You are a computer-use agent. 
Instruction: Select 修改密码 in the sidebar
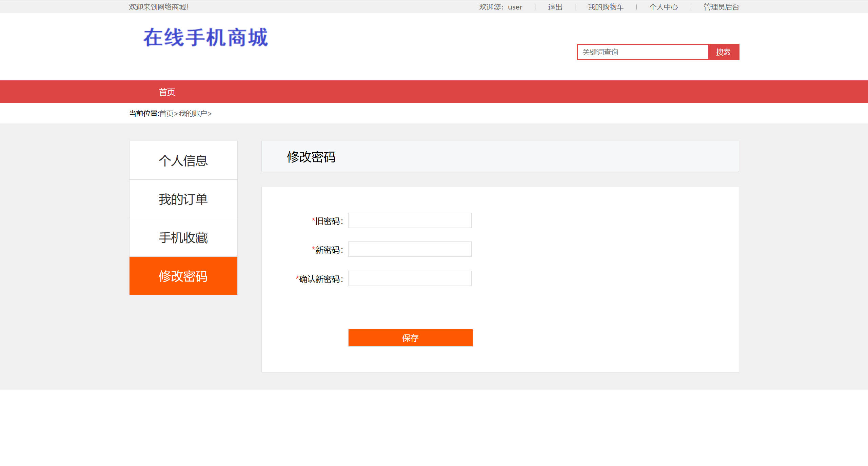183,276
